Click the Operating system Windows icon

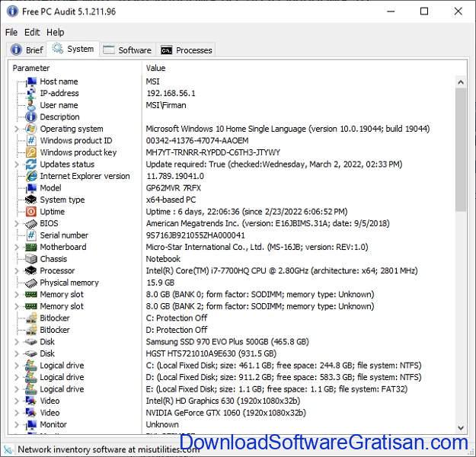[31, 129]
